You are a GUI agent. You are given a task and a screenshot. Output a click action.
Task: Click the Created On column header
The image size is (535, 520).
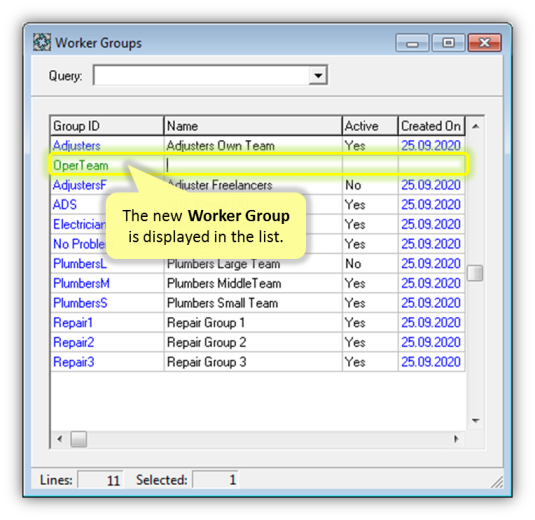[431, 126]
